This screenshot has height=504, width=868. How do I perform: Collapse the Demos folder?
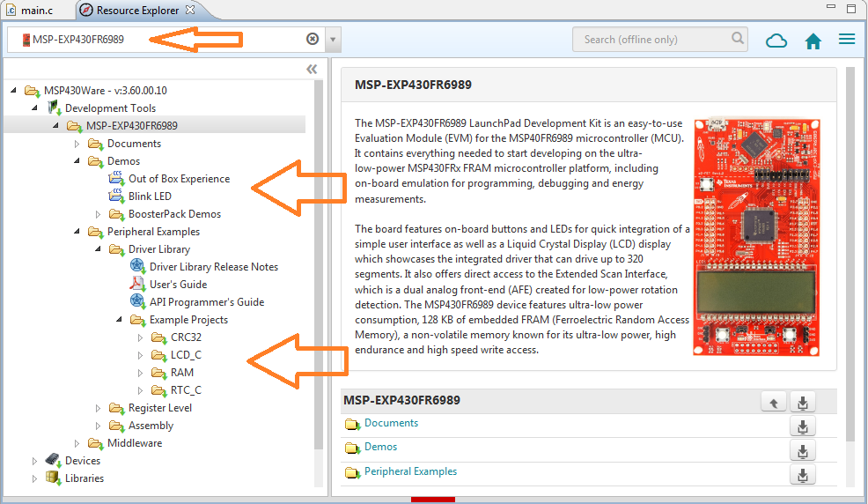click(77, 161)
